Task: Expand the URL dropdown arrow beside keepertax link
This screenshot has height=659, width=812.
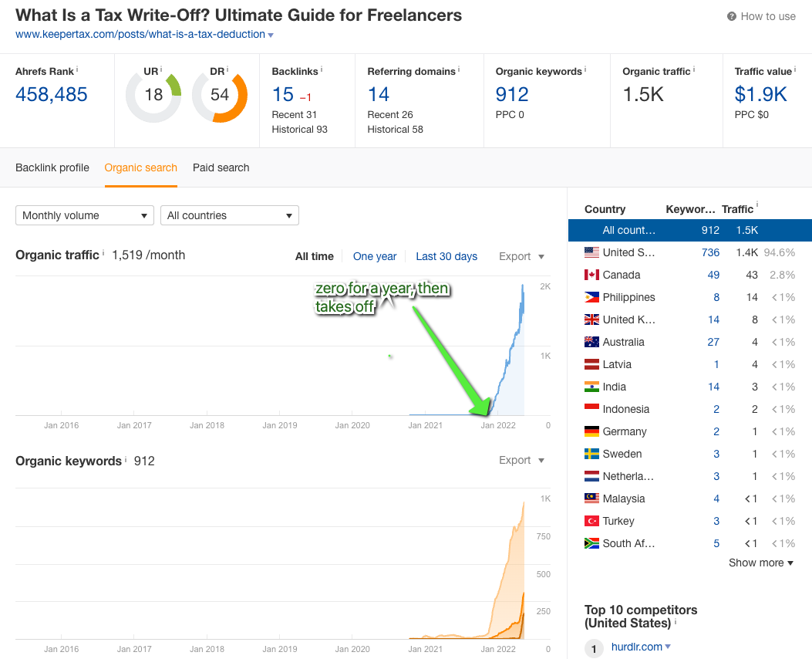Action: click(271, 35)
